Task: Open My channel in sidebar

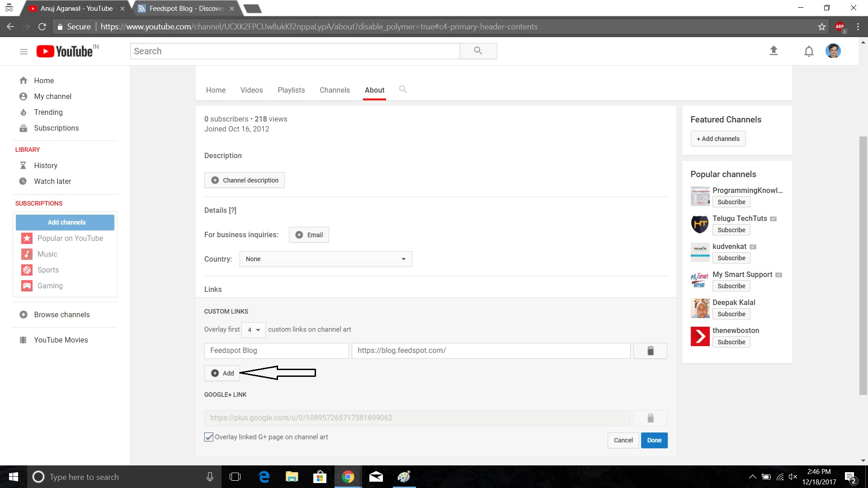Action: pyautogui.click(x=45, y=96)
